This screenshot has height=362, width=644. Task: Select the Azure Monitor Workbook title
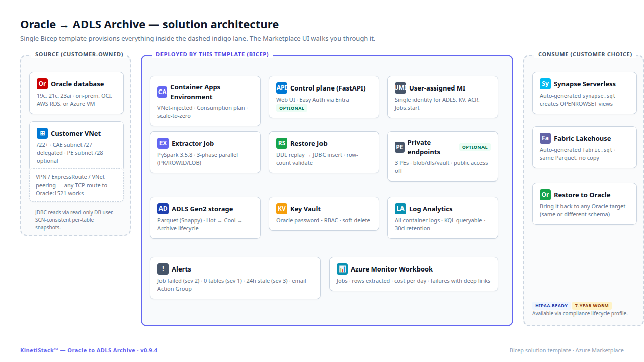point(392,269)
